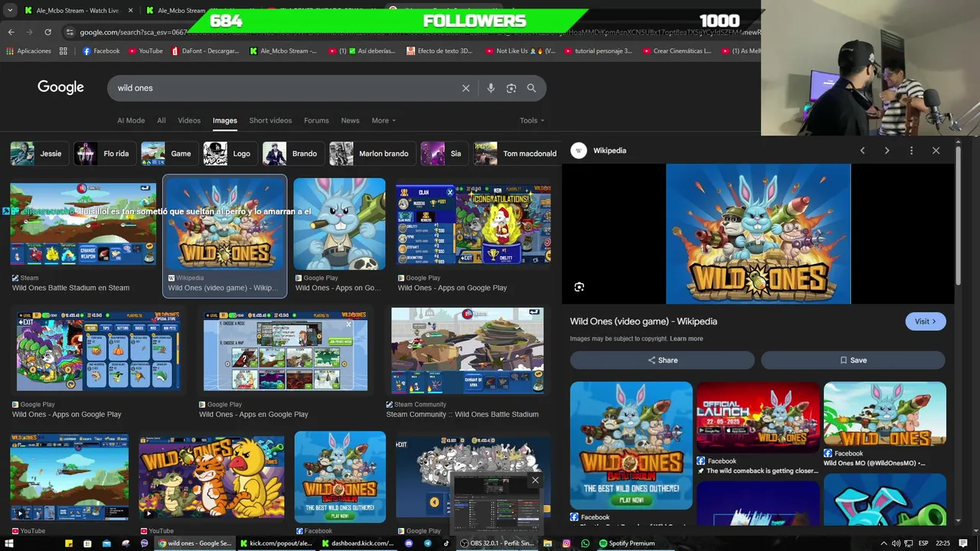Open Telegram from the taskbar

(x=428, y=543)
